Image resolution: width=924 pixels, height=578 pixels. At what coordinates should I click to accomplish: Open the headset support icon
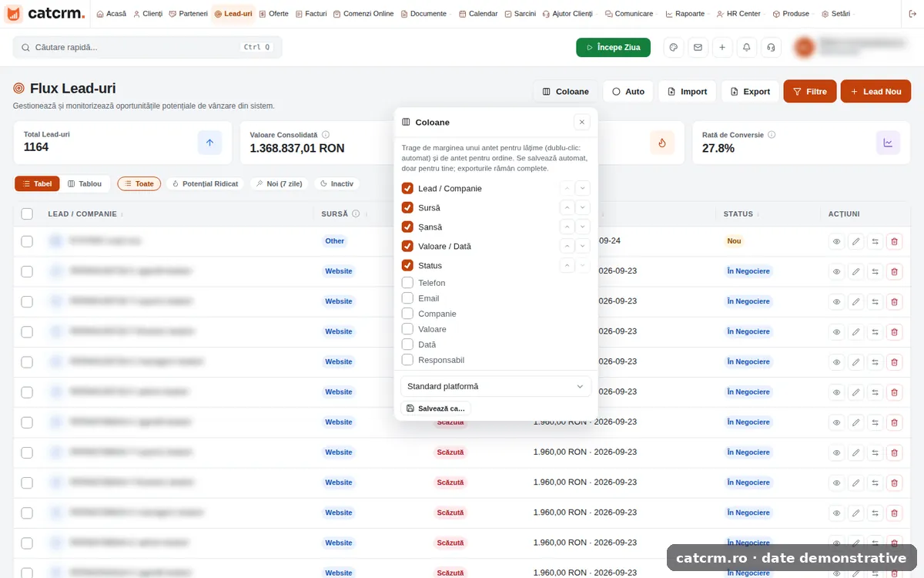click(x=771, y=47)
